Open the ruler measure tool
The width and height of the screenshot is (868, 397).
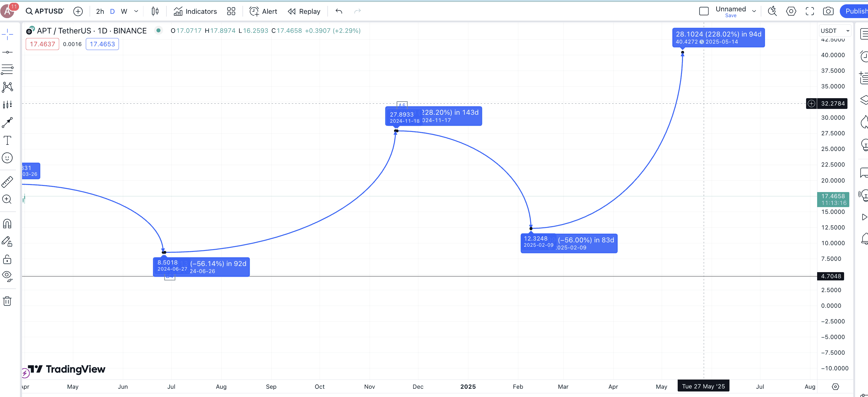coord(7,182)
